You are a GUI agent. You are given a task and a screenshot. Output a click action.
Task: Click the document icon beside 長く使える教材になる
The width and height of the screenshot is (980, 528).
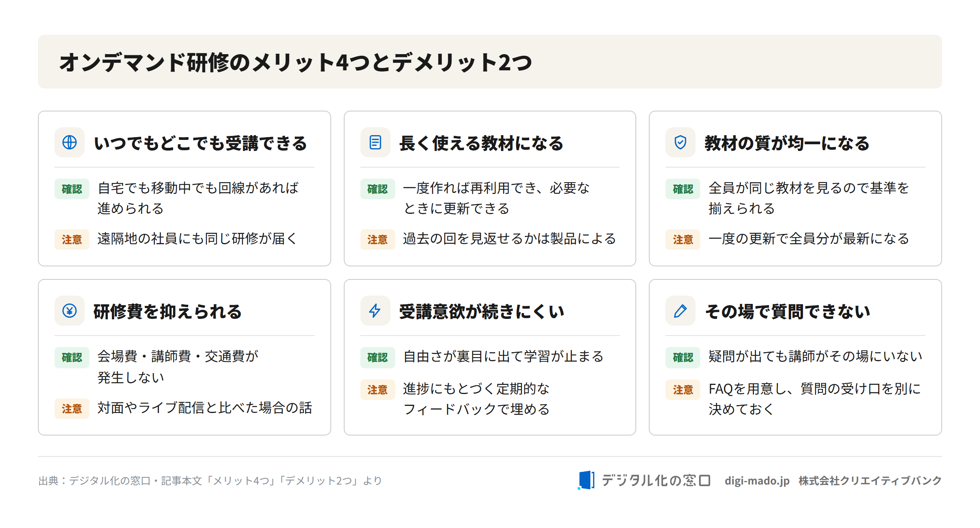pyautogui.click(x=375, y=142)
